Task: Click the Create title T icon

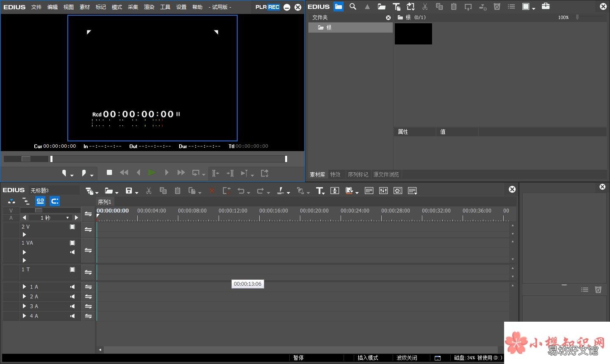Action: click(x=320, y=191)
